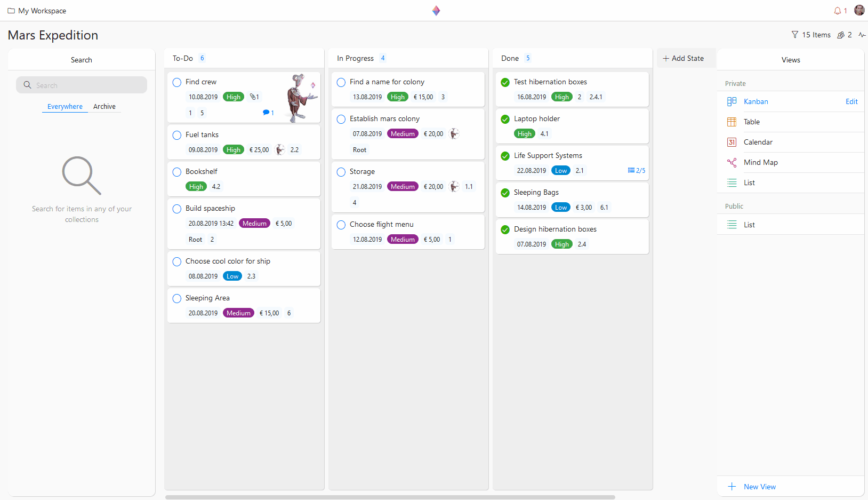
Task: Click the Add State button
Action: click(x=684, y=58)
